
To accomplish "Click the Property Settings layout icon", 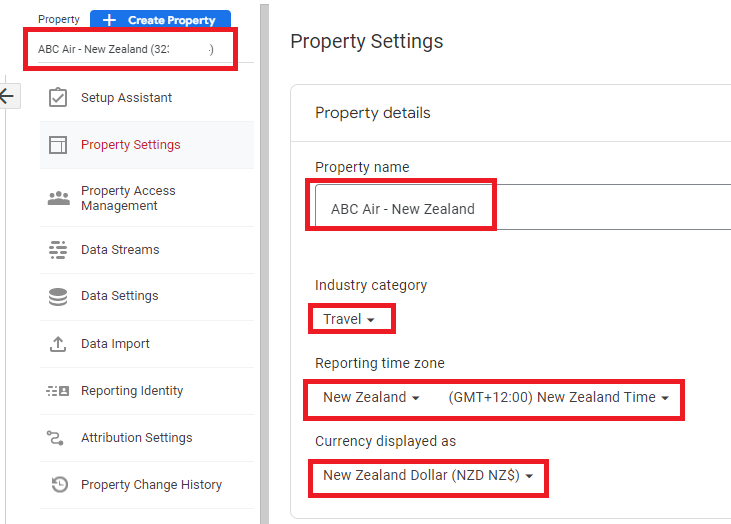I will [x=58, y=145].
